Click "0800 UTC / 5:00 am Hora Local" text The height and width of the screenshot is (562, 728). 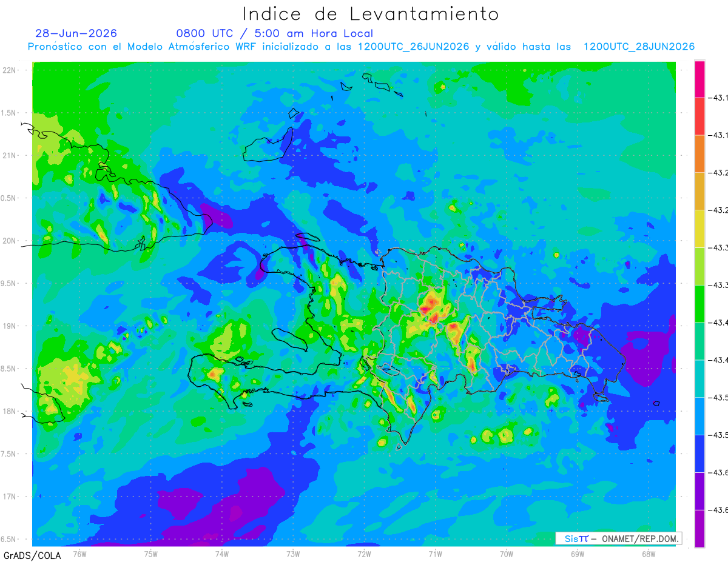(x=274, y=33)
